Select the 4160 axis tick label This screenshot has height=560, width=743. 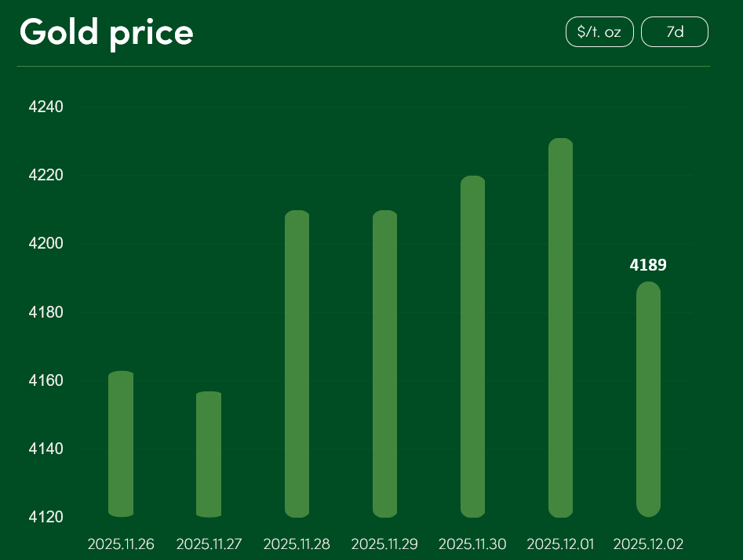pyautogui.click(x=46, y=380)
